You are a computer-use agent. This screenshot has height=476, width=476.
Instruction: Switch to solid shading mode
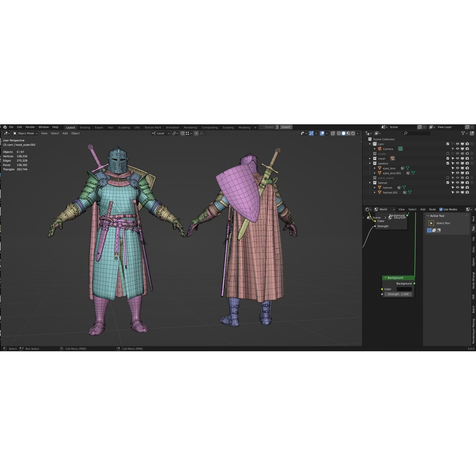click(x=344, y=133)
